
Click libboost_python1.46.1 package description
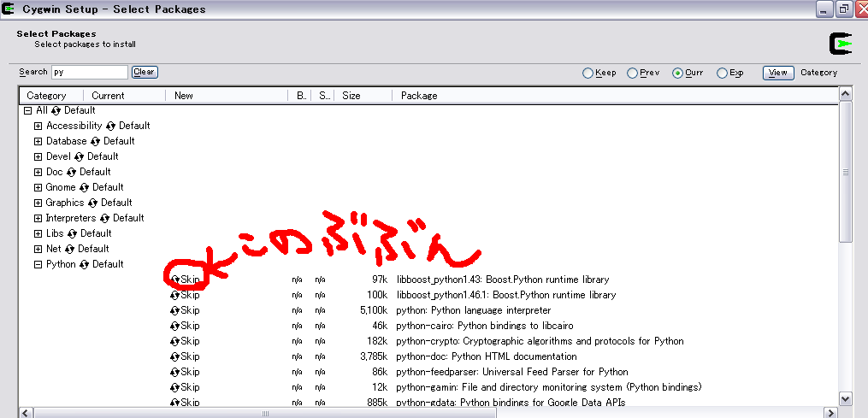click(506, 295)
